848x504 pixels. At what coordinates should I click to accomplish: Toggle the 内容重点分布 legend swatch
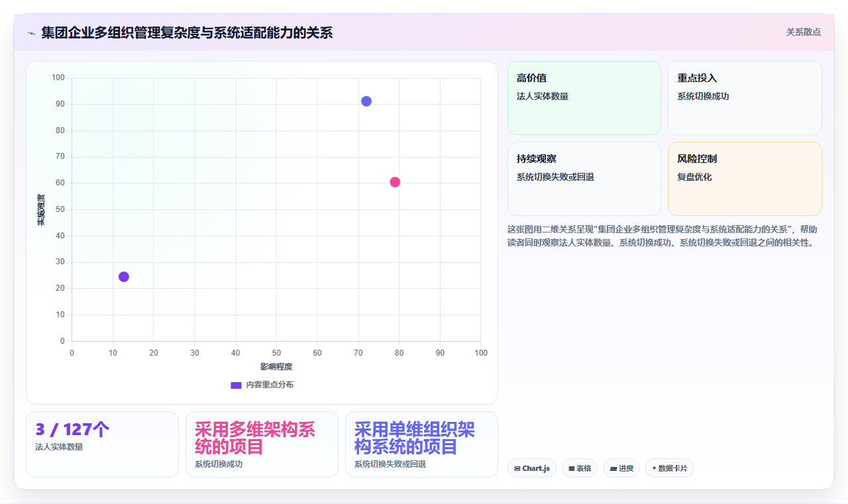click(236, 385)
